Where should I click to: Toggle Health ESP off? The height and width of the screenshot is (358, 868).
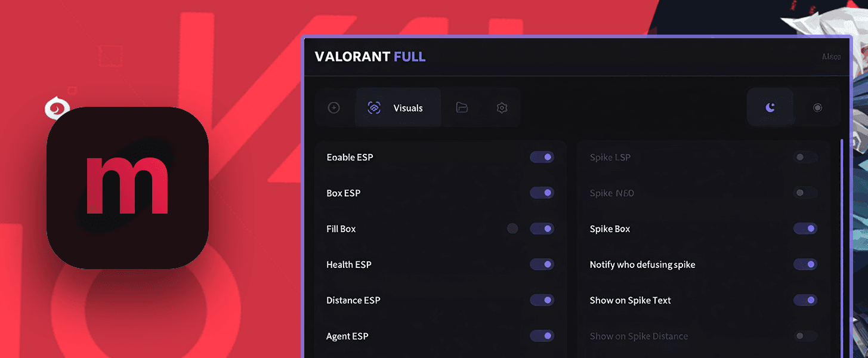(x=542, y=264)
